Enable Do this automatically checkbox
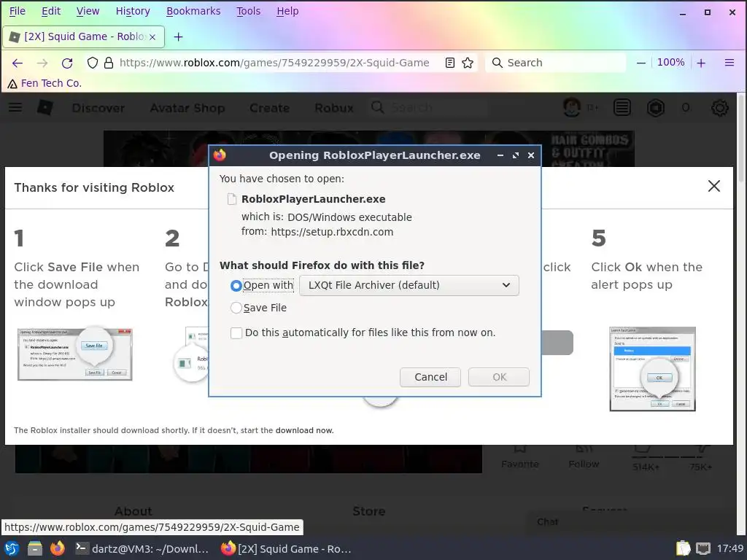 236,332
